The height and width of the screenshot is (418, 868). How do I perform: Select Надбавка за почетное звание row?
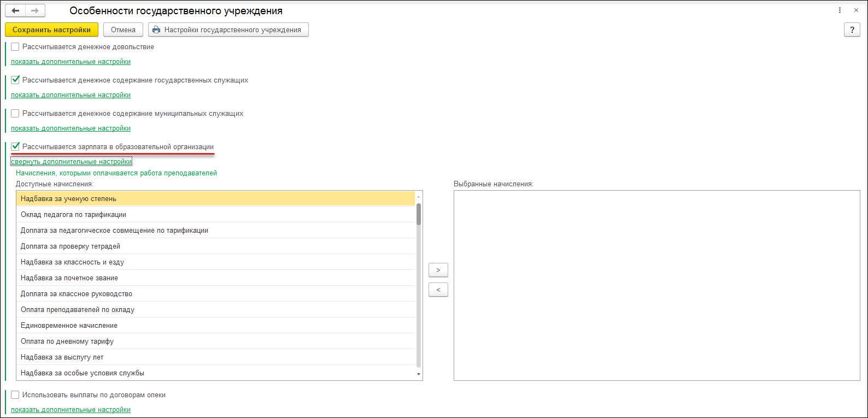pos(216,278)
